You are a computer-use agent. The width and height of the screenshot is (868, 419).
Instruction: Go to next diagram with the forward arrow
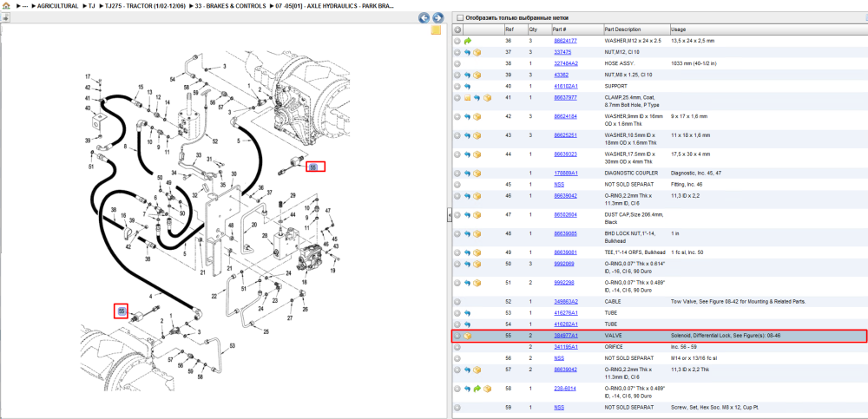coord(437,17)
